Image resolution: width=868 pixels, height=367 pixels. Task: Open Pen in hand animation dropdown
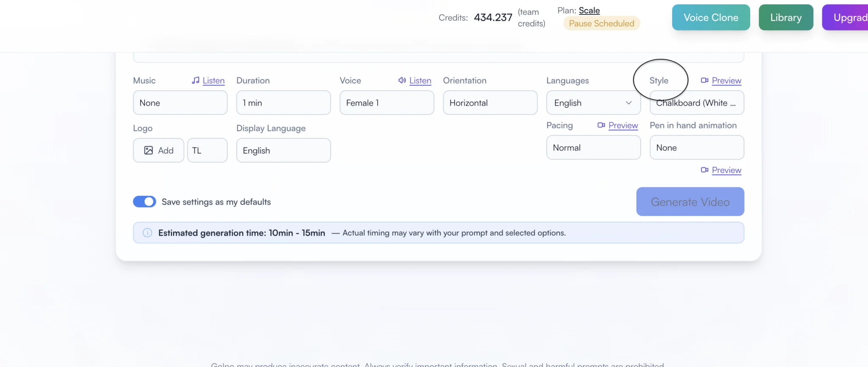click(697, 147)
